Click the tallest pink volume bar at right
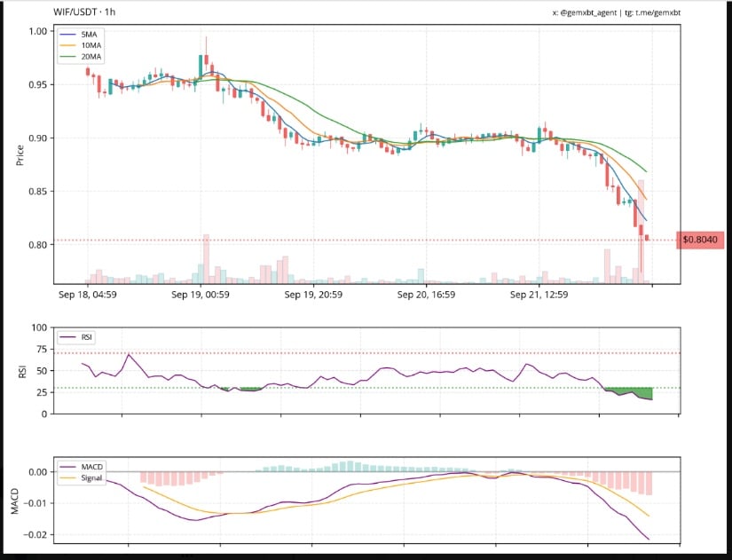732x560 pixels. (641, 231)
